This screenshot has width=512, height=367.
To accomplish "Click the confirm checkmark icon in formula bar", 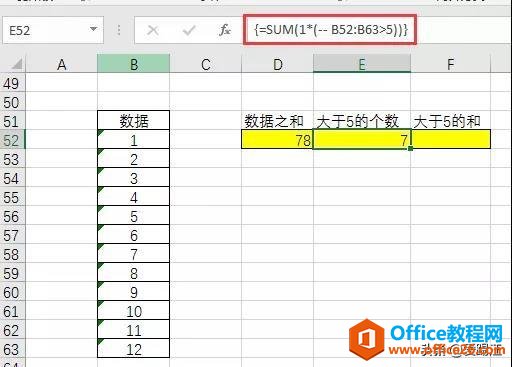I will tap(189, 30).
